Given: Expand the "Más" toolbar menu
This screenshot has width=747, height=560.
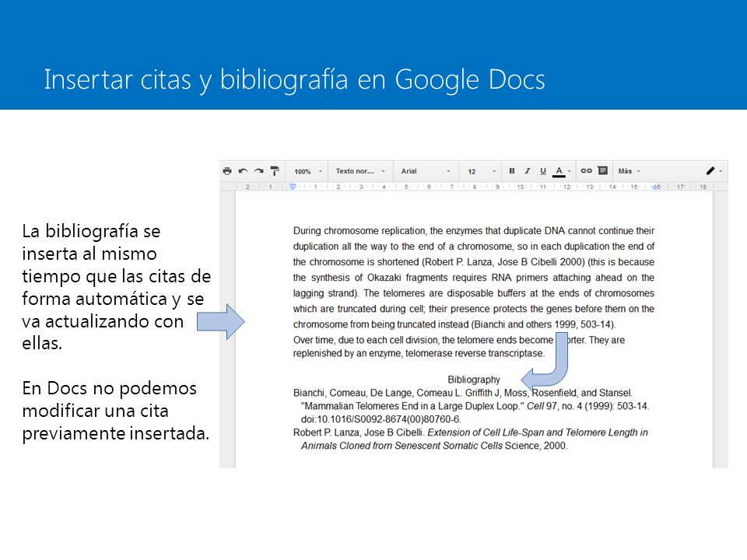Looking at the screenshot, I should [630, 171].
